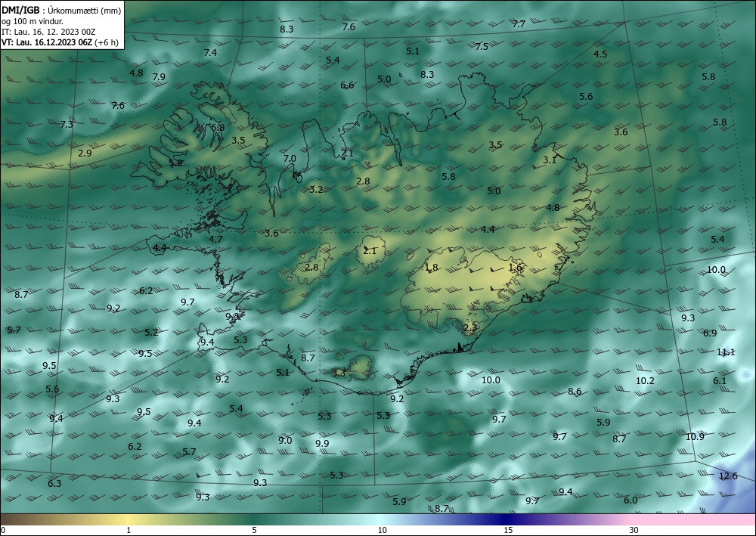
Task: Click the 'og 100 m vindur.' legend line
Action: pyautogui.click(x=33, y=21)
